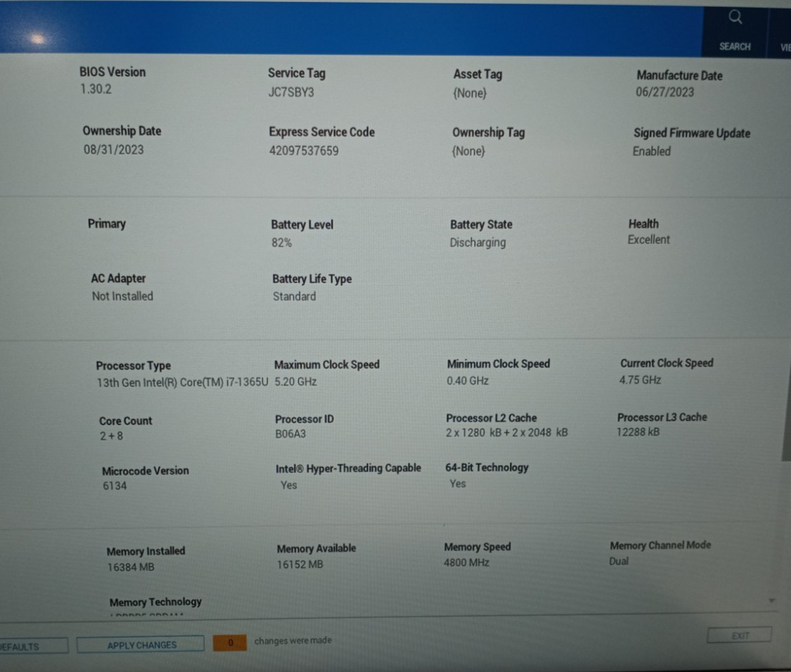Click 64-Bit Technology Yes value

458,484
